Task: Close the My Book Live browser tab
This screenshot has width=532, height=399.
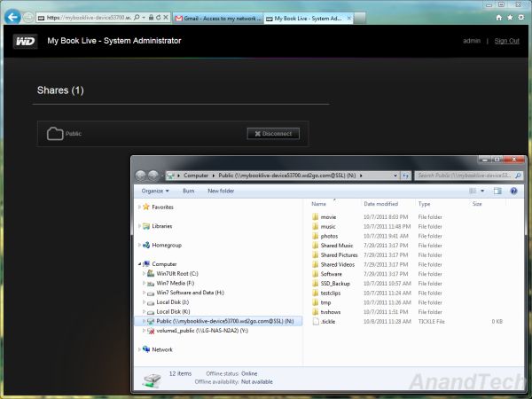Action: [x=348, y=19]
